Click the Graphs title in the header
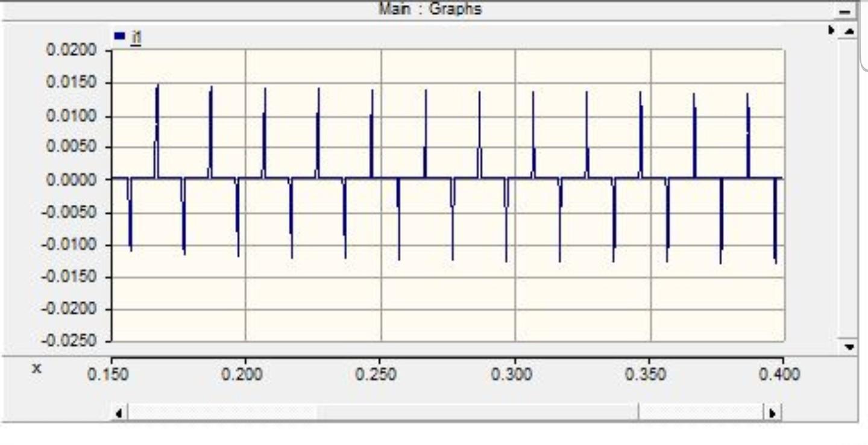Screen dimensions: 868x445 [x=430, y=8]
